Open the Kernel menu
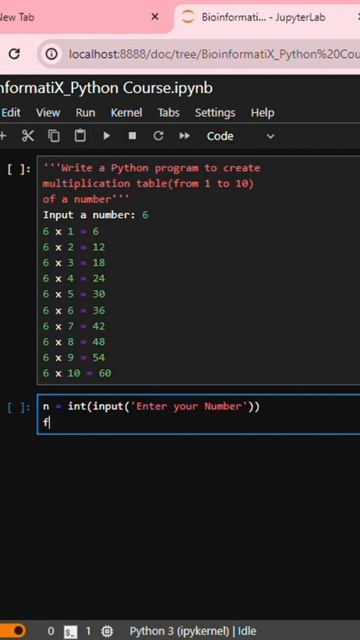Image resolution: width=360 pixels, height=640 pixels. (x=127, y=113)
